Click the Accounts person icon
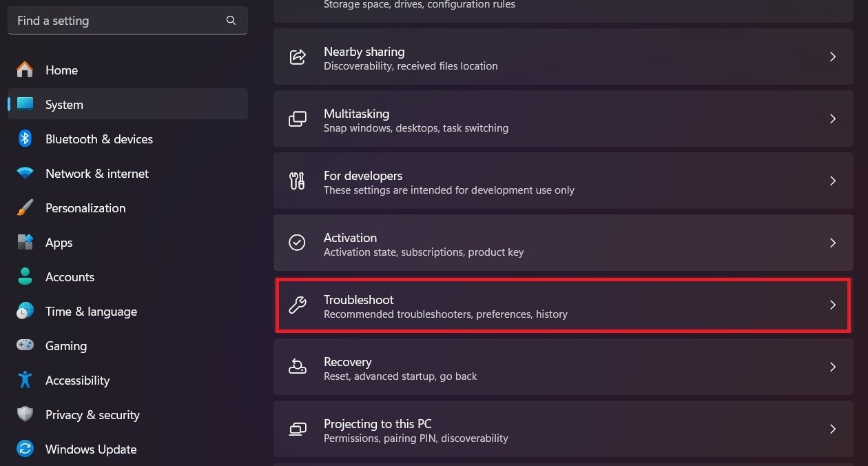868x466 pixels. pyautogui.click(x=25, y=276)
